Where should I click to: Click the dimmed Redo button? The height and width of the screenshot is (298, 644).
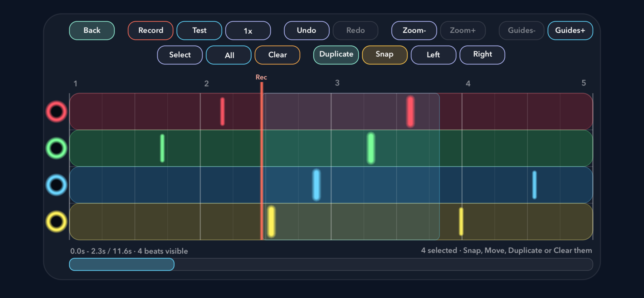356,31
